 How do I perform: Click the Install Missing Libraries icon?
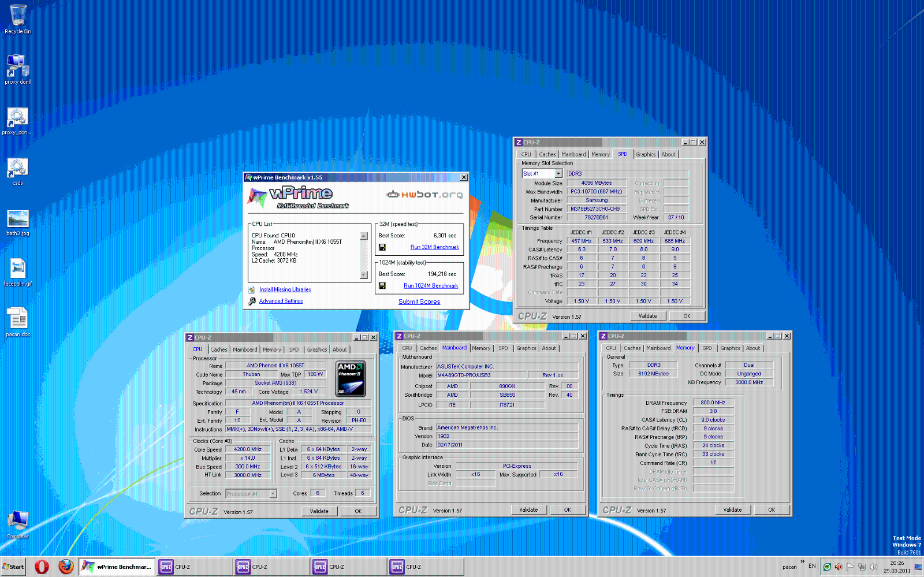click(x=251, y=290)
